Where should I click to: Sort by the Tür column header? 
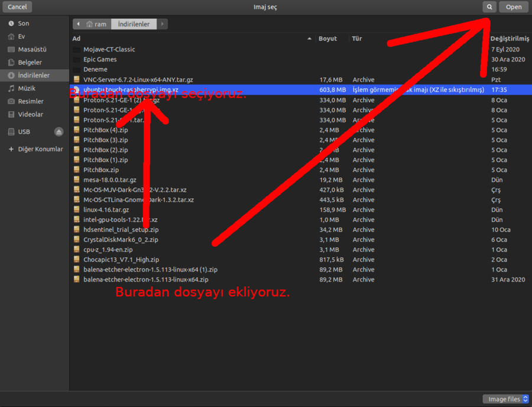[357, 38]
